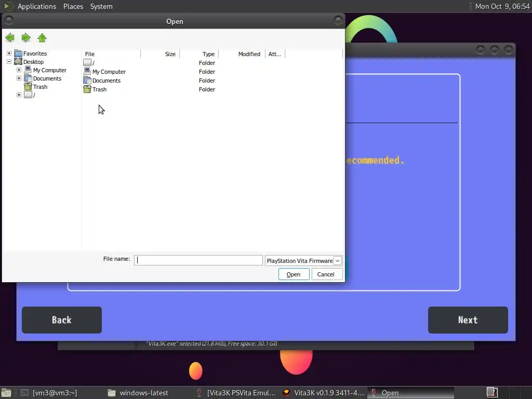This screenshot has width=532, height=399.
Task: Click the Open button in dialog
Action: (x=294, y=274)
